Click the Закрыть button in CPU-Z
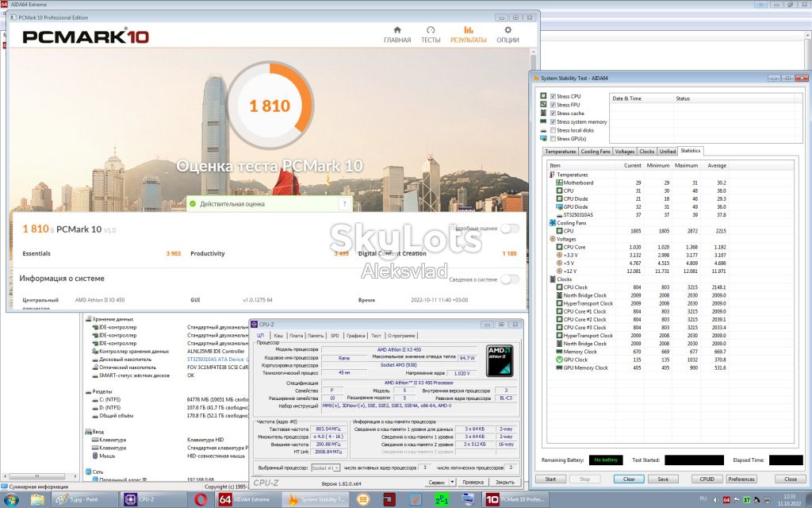Image resolution: width=812 pixels, height=508 pixels. [505, 482]
